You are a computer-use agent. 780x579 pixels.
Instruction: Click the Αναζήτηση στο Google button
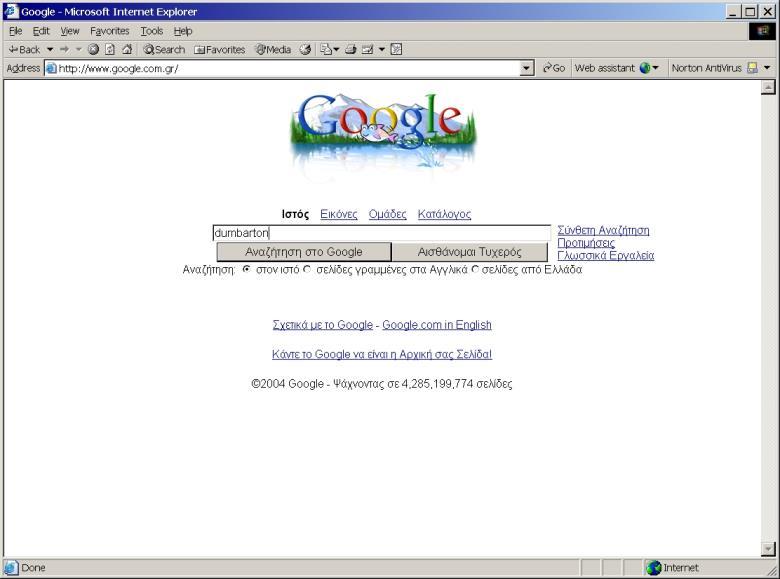click(x=304, y=252)
